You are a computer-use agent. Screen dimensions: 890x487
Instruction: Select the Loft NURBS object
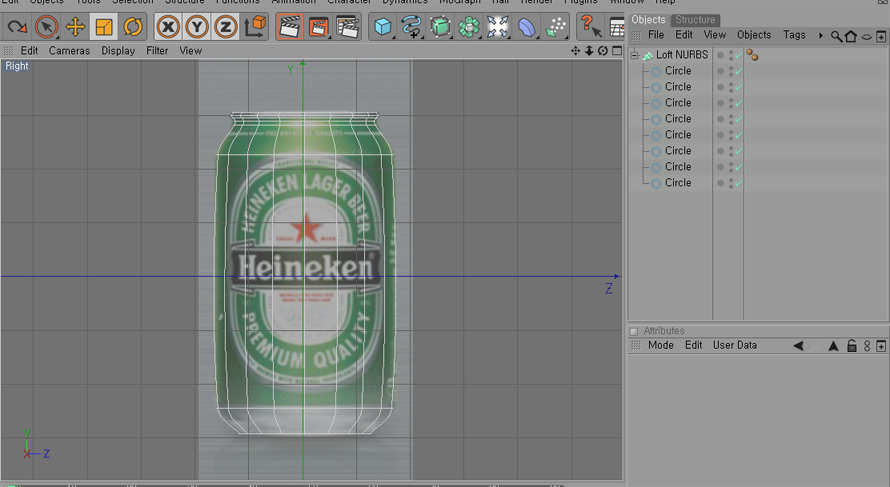pyautogui.click(x=682, y=55)
